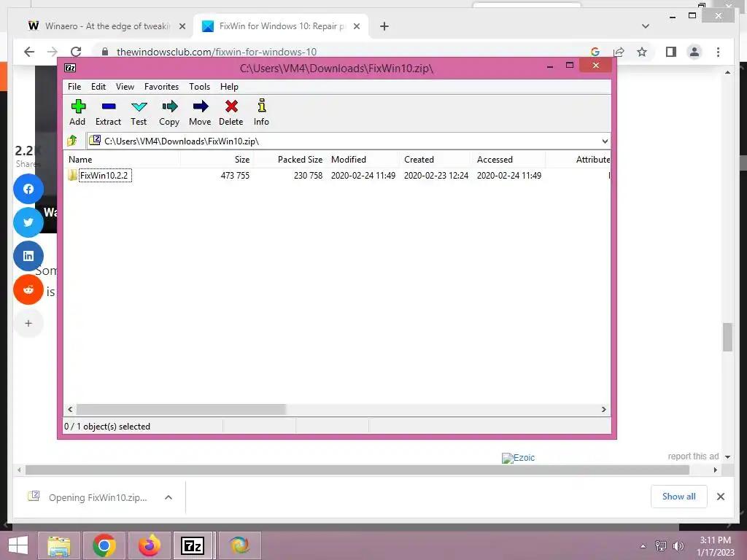Click the red Delete icon
The image size is (747, 560).
[x=231, y=113]
